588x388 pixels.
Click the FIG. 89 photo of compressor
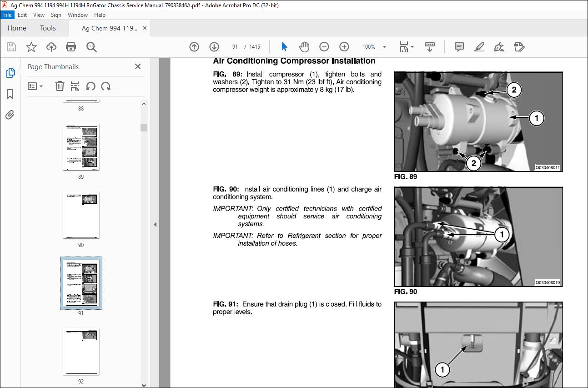[x=478, y=121]
